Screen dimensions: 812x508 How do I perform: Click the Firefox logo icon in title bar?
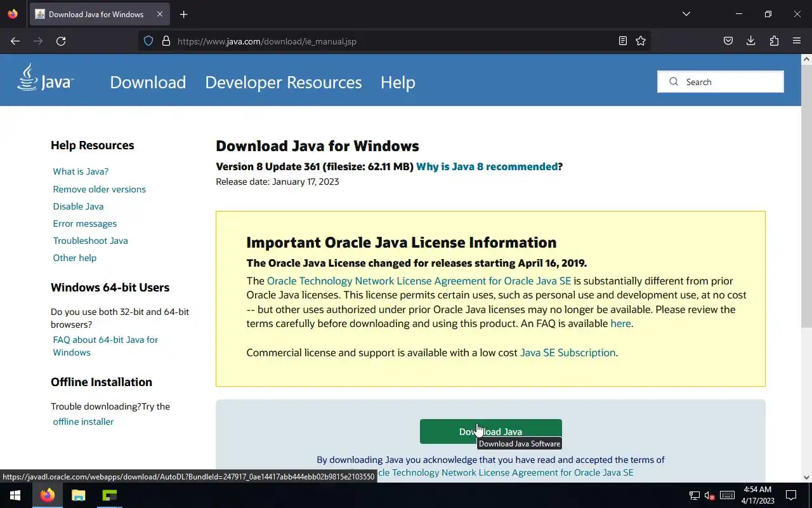click(x=13, y=14)
